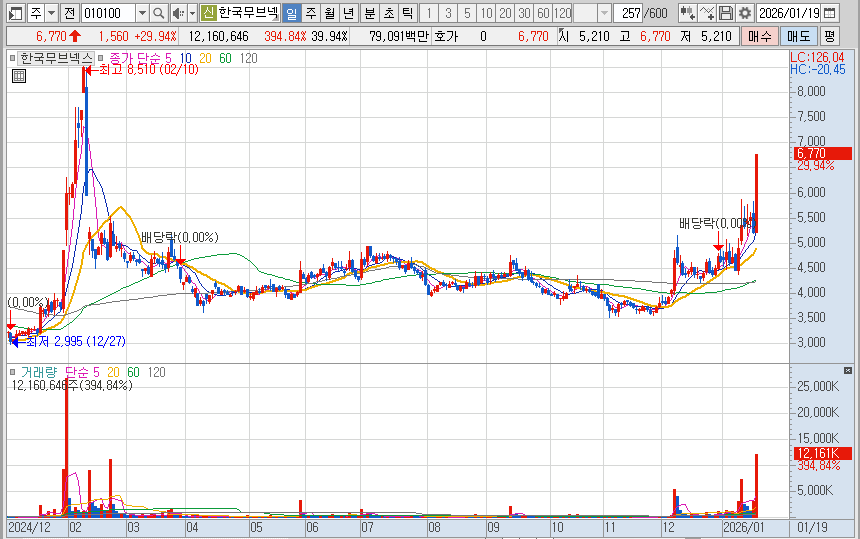This screenshot has width=860, height=539.
Task: Select the 5 interval button
Action: (x=467, y=13)
